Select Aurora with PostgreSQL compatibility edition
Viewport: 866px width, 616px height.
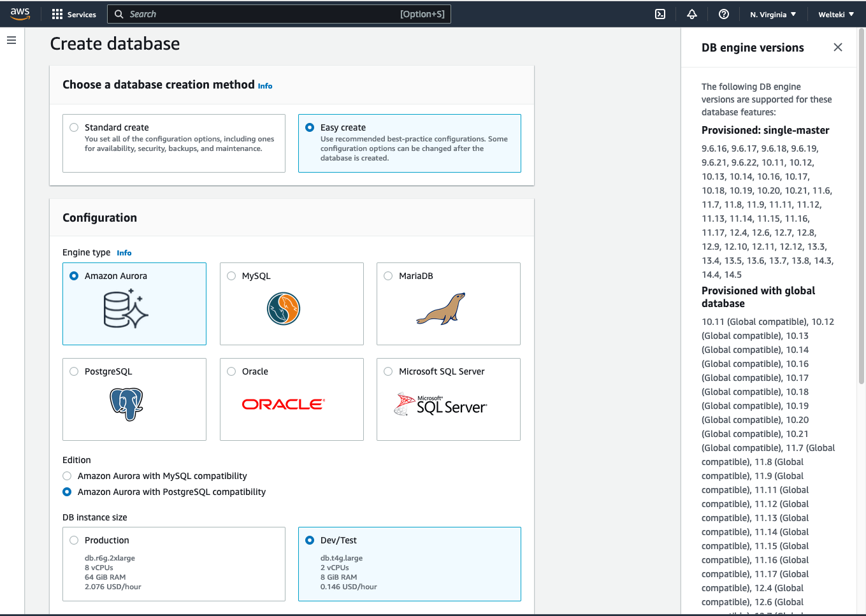[x=67, y=492]
